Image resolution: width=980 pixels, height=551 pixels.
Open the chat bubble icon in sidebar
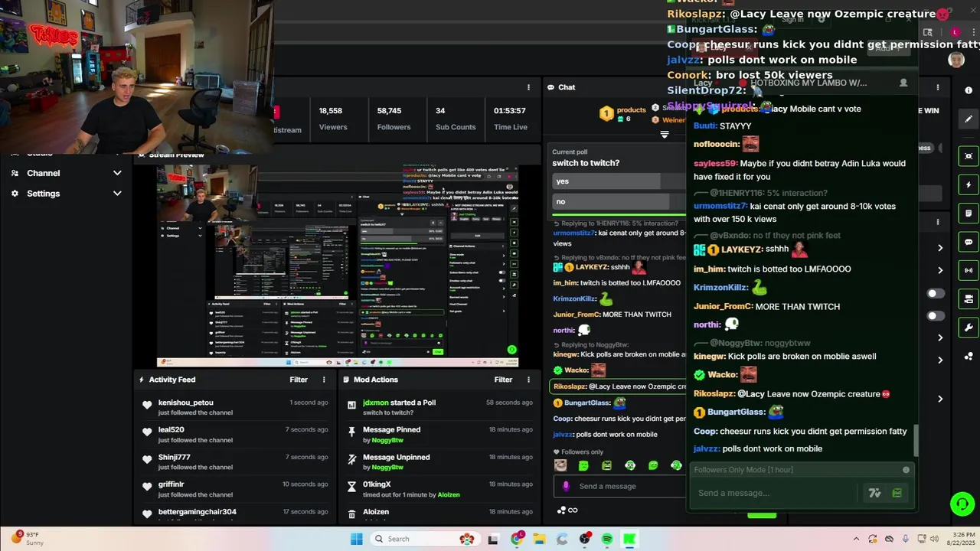point(969,242)
